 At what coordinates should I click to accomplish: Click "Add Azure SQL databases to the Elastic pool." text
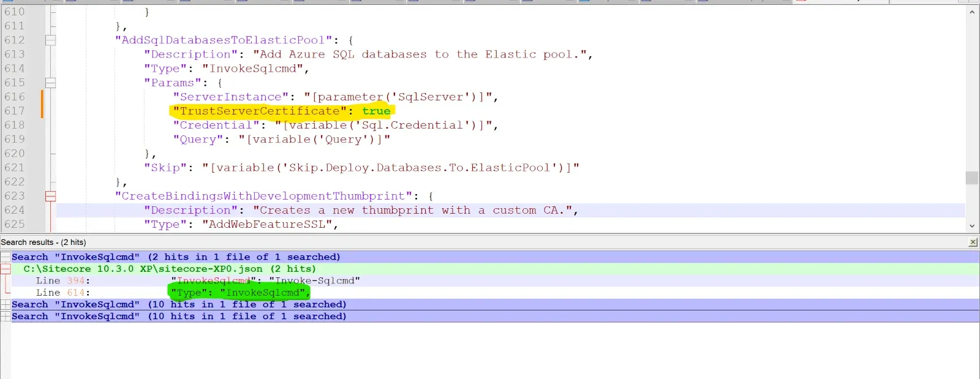point(420,54)
